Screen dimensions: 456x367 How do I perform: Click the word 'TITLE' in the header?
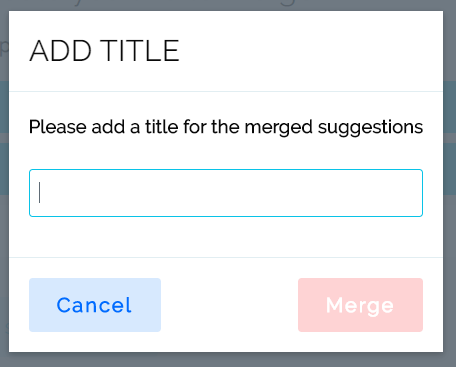(x=140, y=51)
